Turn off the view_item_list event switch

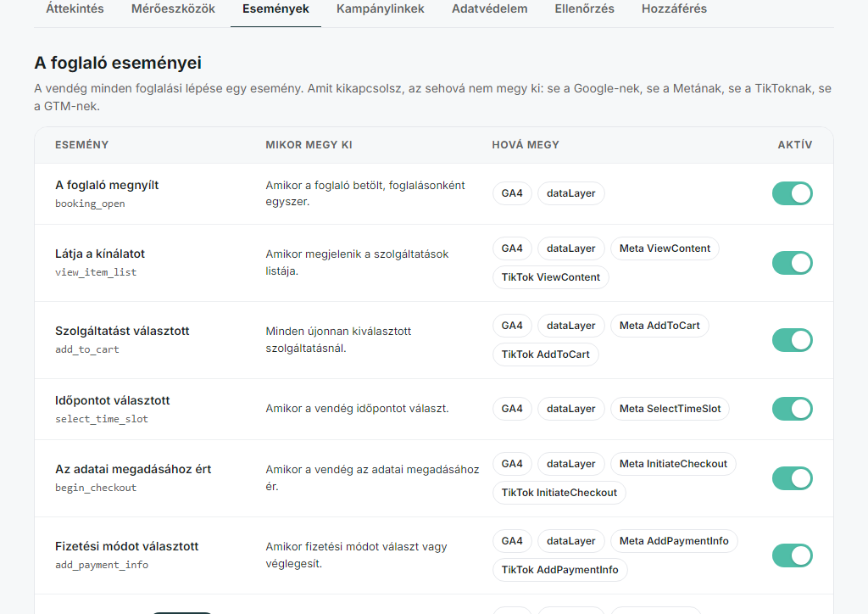(x=793, y=262)
